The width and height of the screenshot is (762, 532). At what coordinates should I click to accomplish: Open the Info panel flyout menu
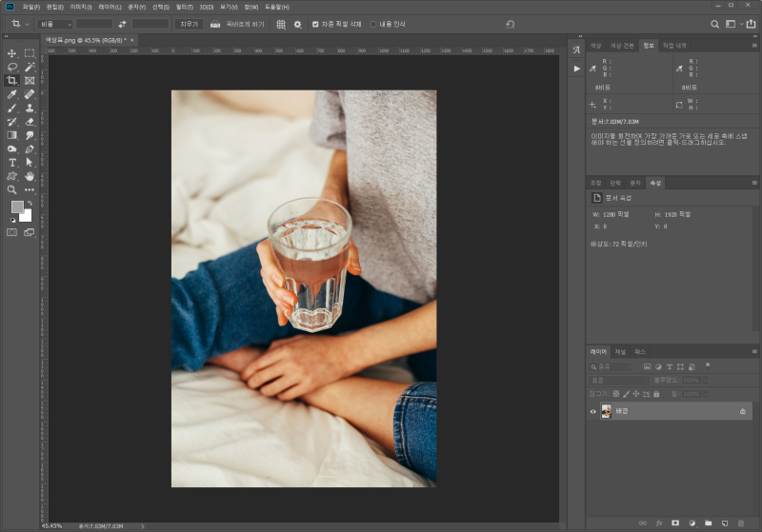click(754, 45)
